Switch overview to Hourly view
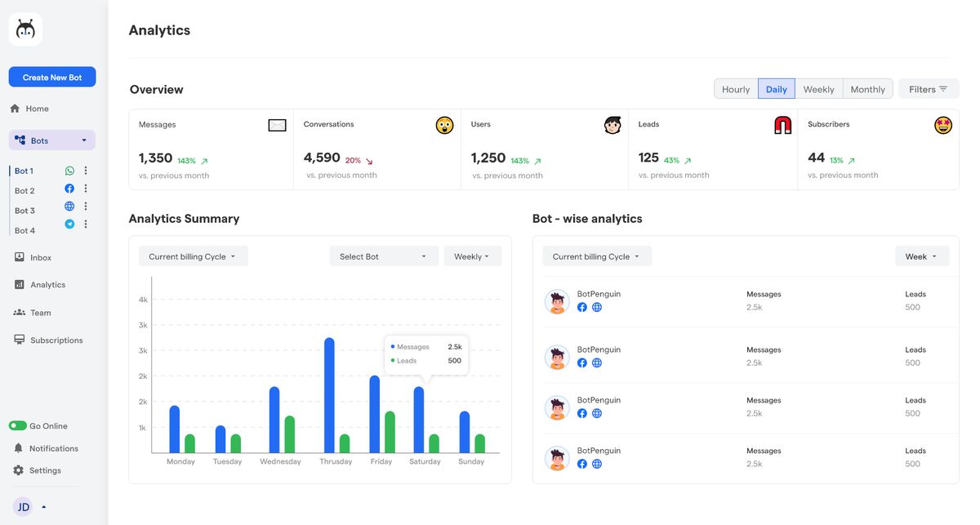980x525 pixels. click(x=735, y=89)
